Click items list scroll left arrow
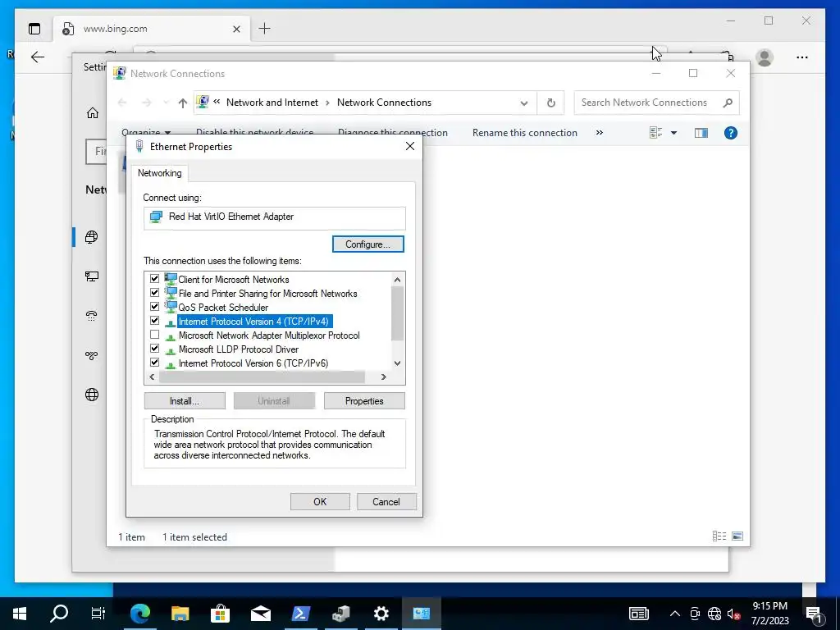This screenshot has width=840, height=630. [152, 377]
